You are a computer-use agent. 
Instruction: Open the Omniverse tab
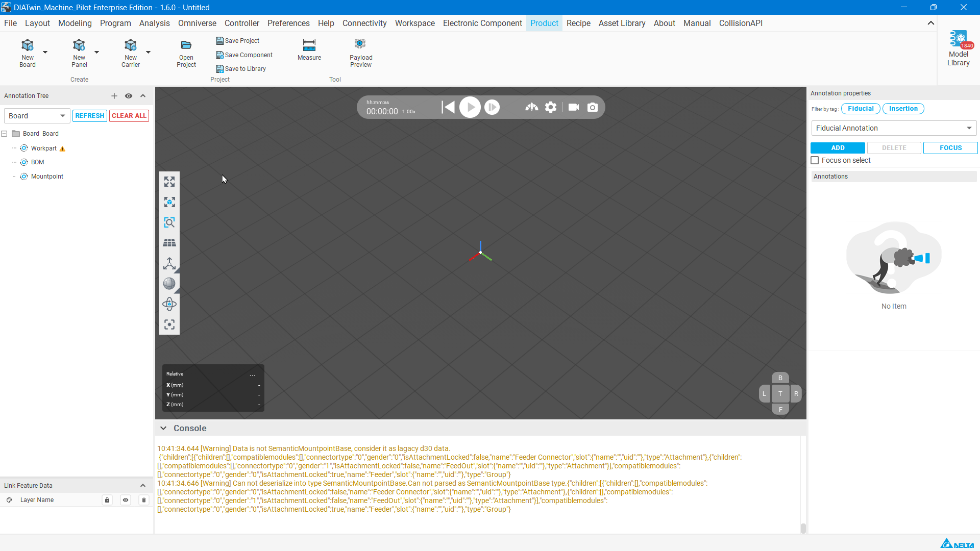[198, 23]
